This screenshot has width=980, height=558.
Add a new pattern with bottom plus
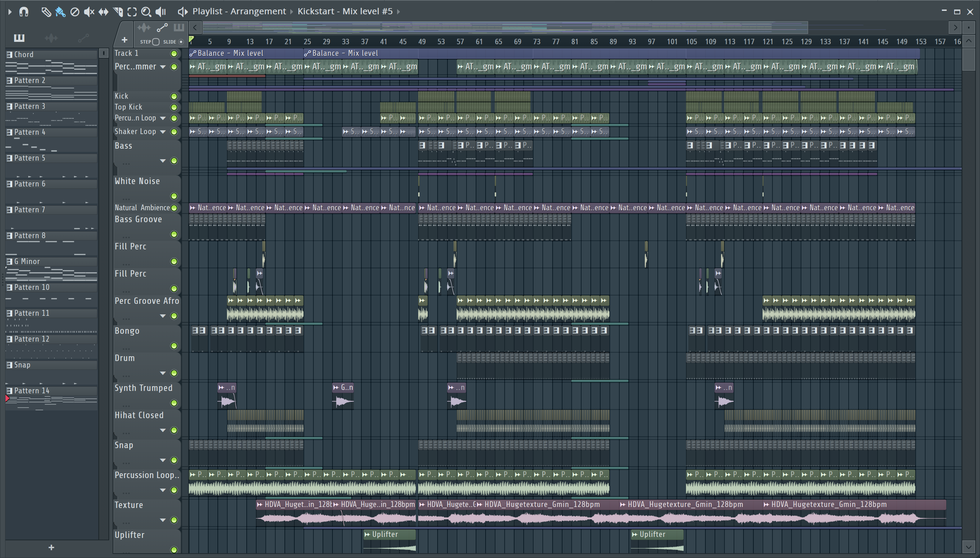coord(51,548)
